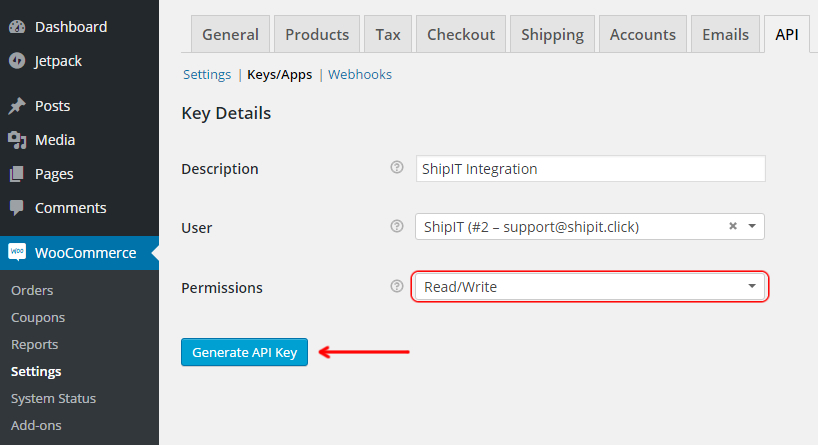The height and width of the screenshot is (445, 818).
Task: Click the API Settings sub-link
Action: point(207,75)
